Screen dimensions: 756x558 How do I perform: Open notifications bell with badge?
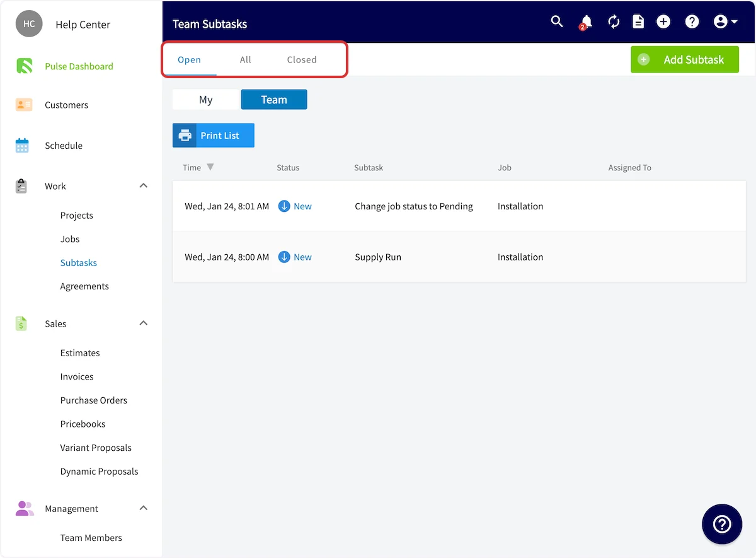click(586, 23)
